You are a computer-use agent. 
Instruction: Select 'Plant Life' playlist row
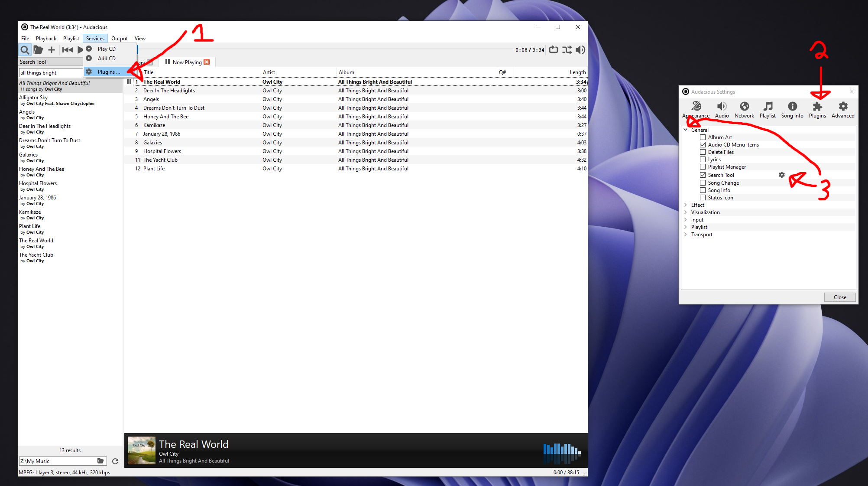[356, 169]
